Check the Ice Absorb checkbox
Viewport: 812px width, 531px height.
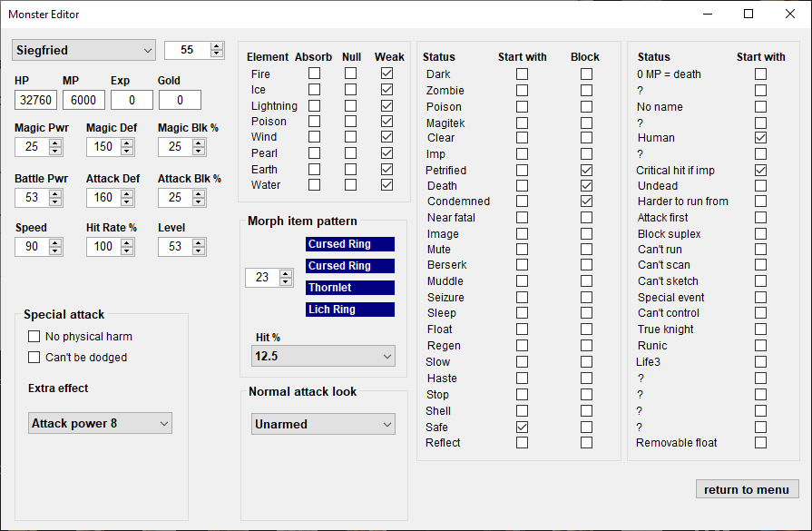[314, 90]
